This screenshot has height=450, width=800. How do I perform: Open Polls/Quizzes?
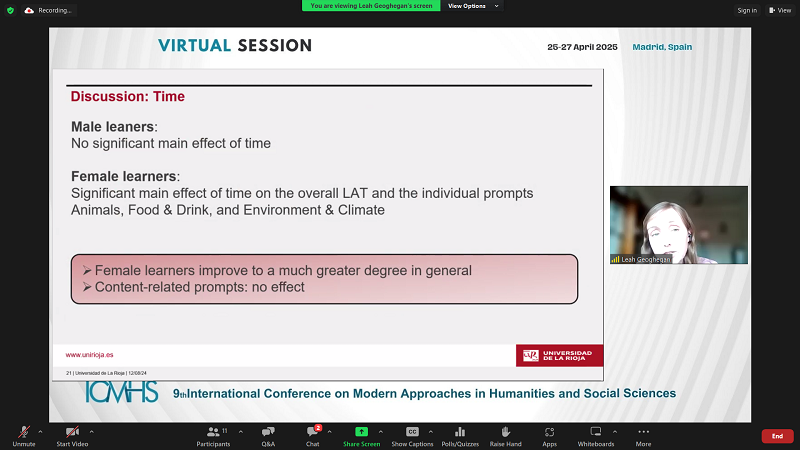(459, 435)
